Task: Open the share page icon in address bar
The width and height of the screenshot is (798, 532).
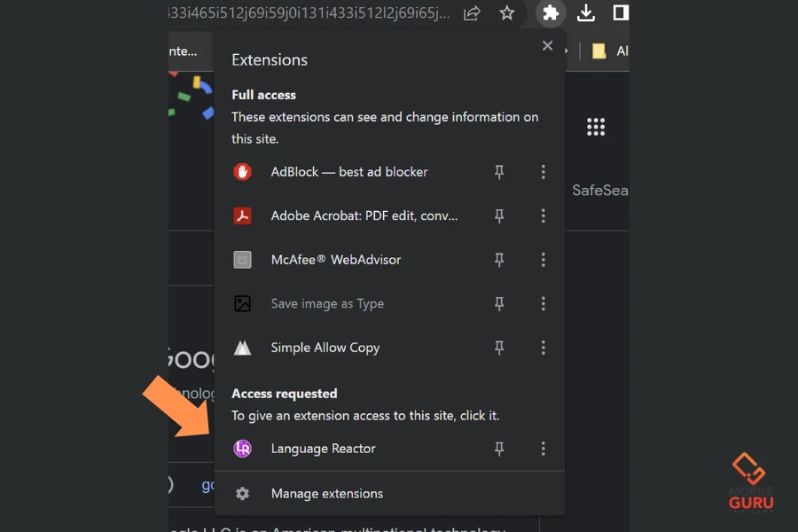Action: pos(472,13)
